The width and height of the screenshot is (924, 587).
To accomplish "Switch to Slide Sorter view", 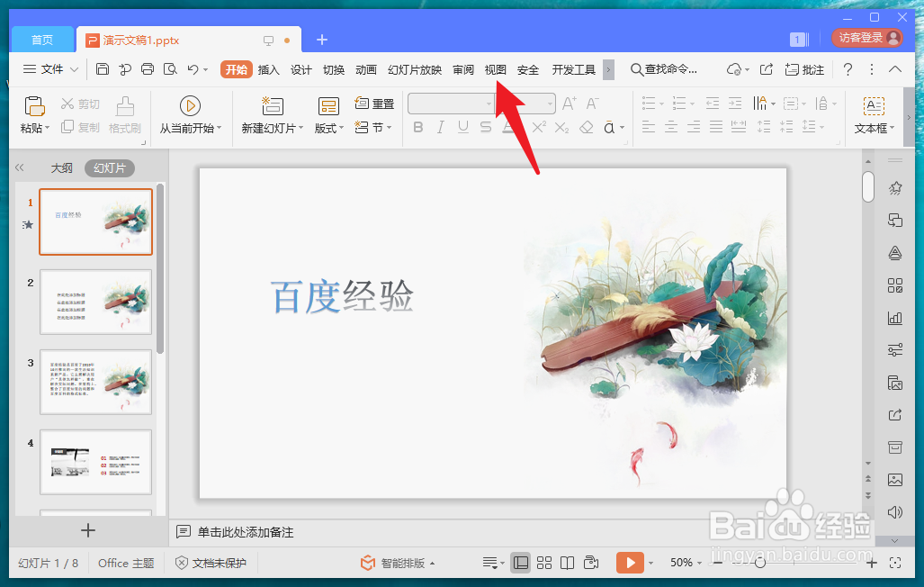I will point(544,563).
